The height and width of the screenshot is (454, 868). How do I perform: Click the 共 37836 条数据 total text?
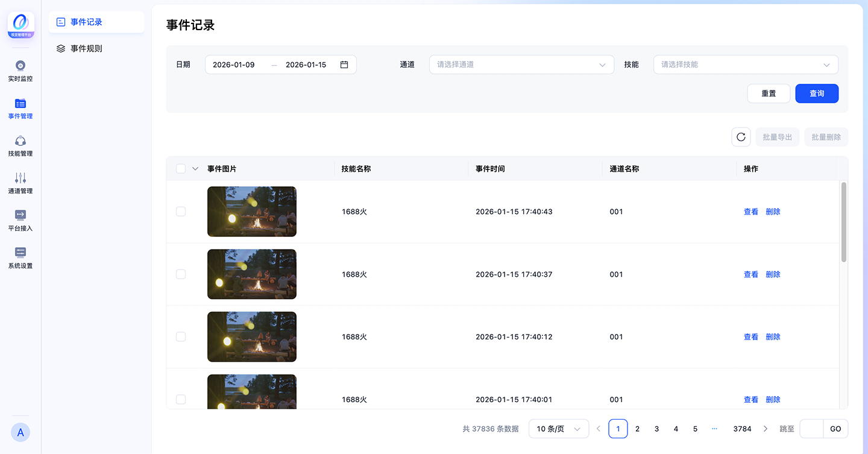pos(491,429)
